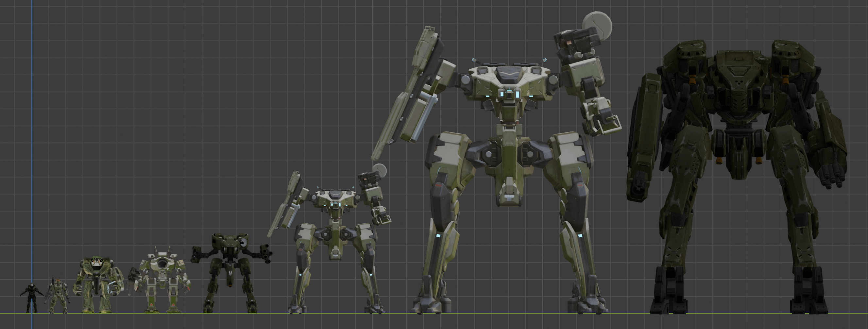Select the small green armored soldier with rifle

coord(57,296)
